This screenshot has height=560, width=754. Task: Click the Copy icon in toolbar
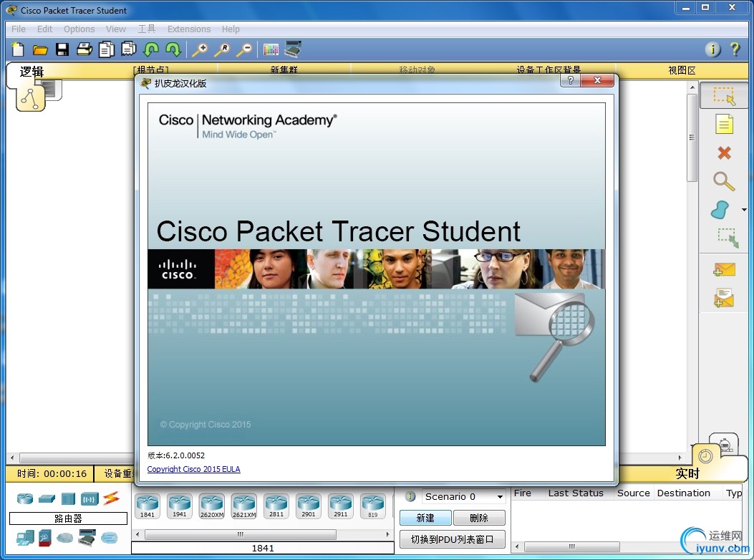[107, 49]
